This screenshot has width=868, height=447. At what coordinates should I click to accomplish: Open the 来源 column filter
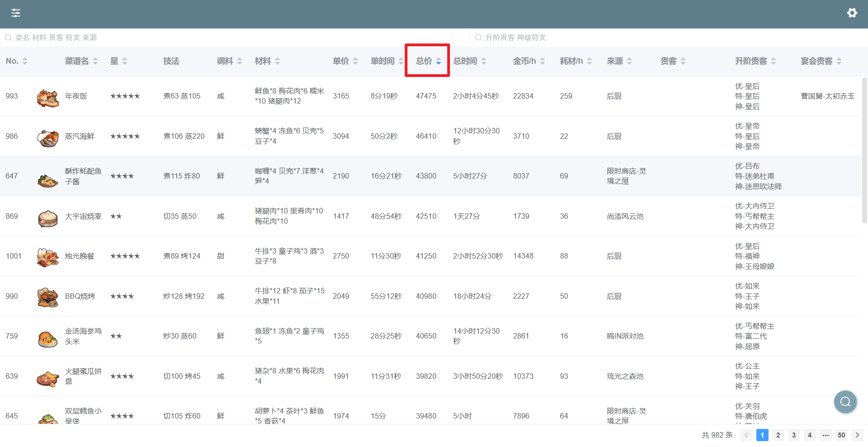(629, 61)
